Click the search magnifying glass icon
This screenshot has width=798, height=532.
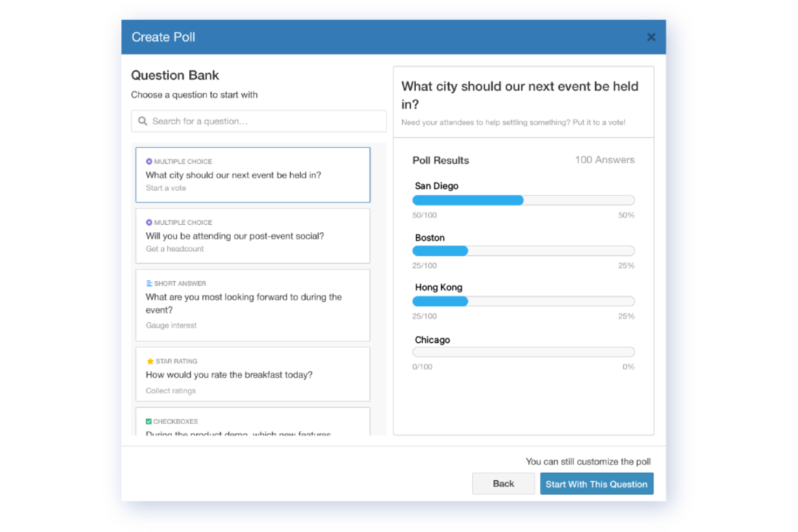(x=142, y=121)
